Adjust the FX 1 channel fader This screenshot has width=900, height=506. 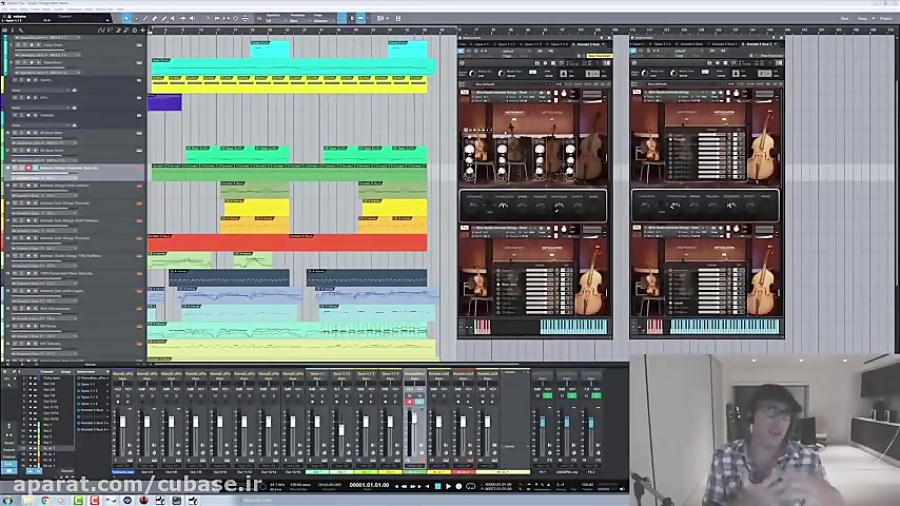(x=542, y=422)
